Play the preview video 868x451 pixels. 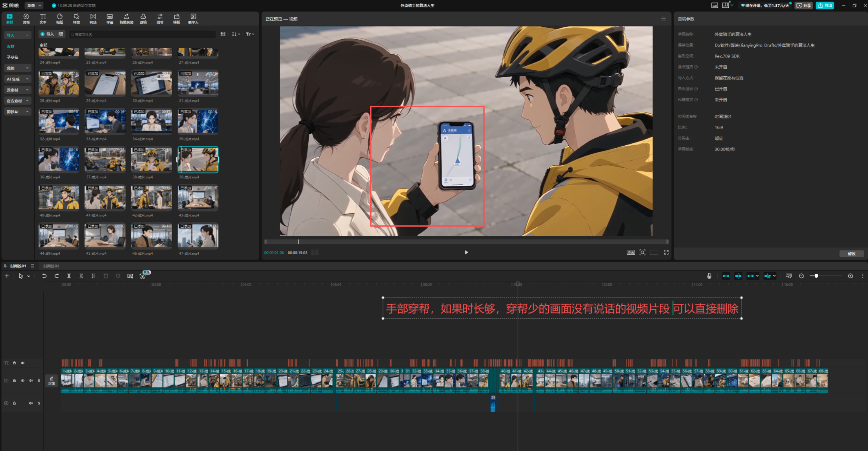(466, 252)
